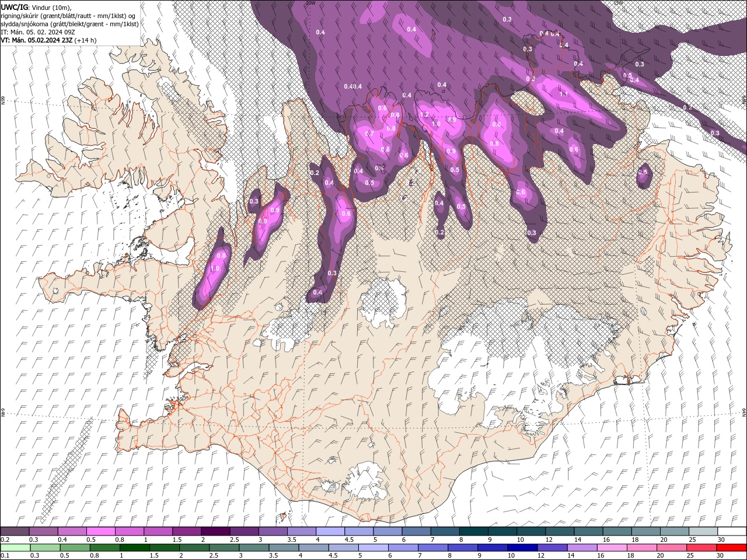Click the 'IT: Mán. 05. 02. 2024 09Z' line

[37, 32]
